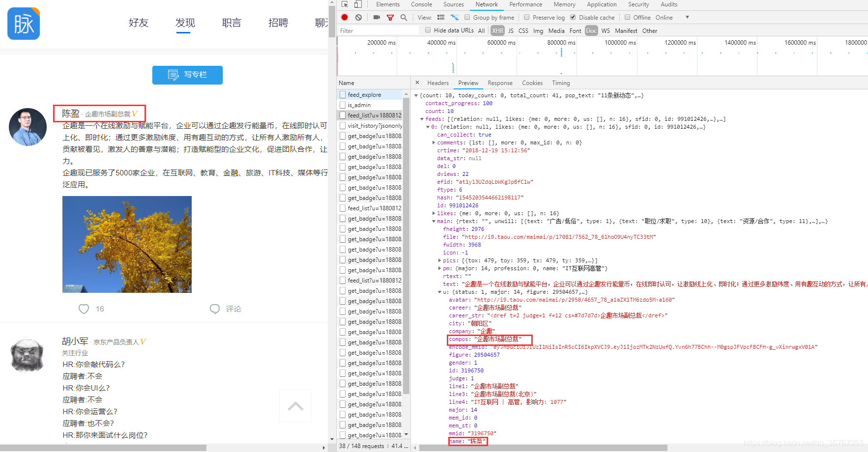Select the inspect element cursor icon

(x=345, y=4)
